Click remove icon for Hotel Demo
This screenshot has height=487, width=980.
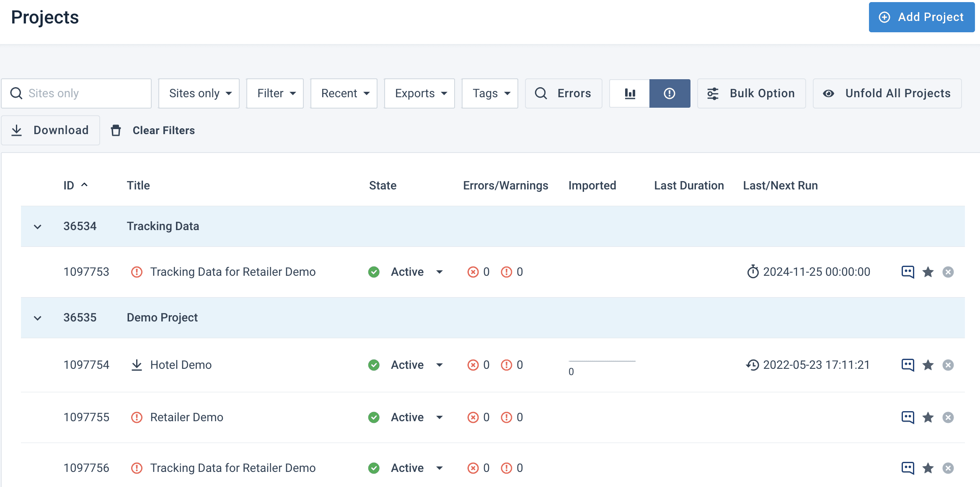pyautogui.click(x=948, y=365)
